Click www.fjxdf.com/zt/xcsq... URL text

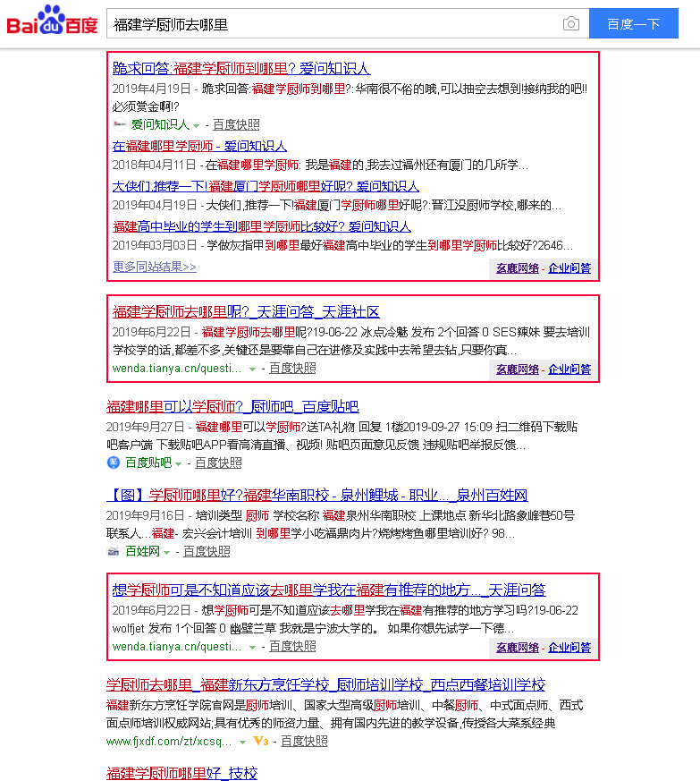coord(169,741)
